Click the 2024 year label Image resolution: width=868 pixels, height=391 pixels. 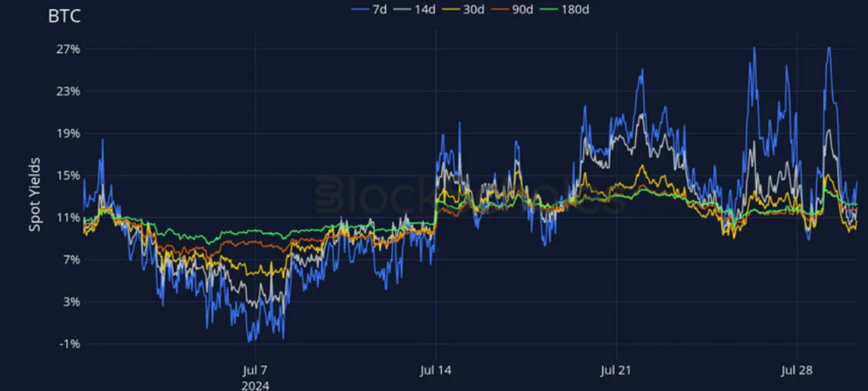[255, 385]
